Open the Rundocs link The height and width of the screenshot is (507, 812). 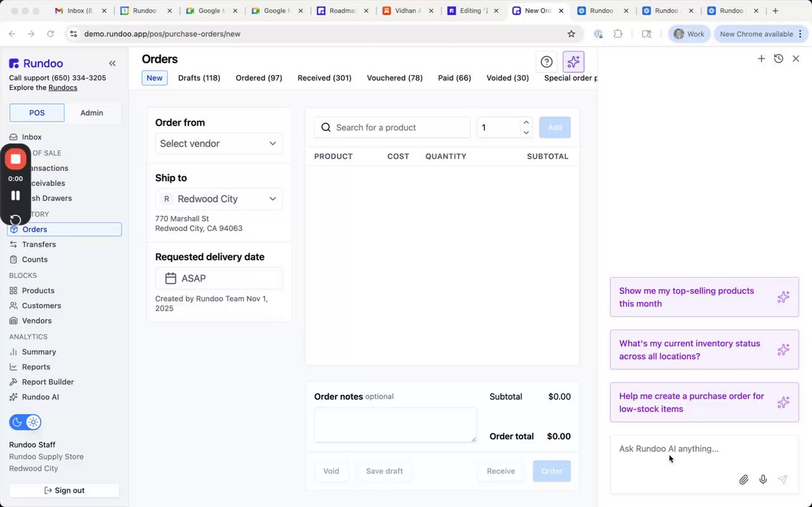[x=63, y=88]
